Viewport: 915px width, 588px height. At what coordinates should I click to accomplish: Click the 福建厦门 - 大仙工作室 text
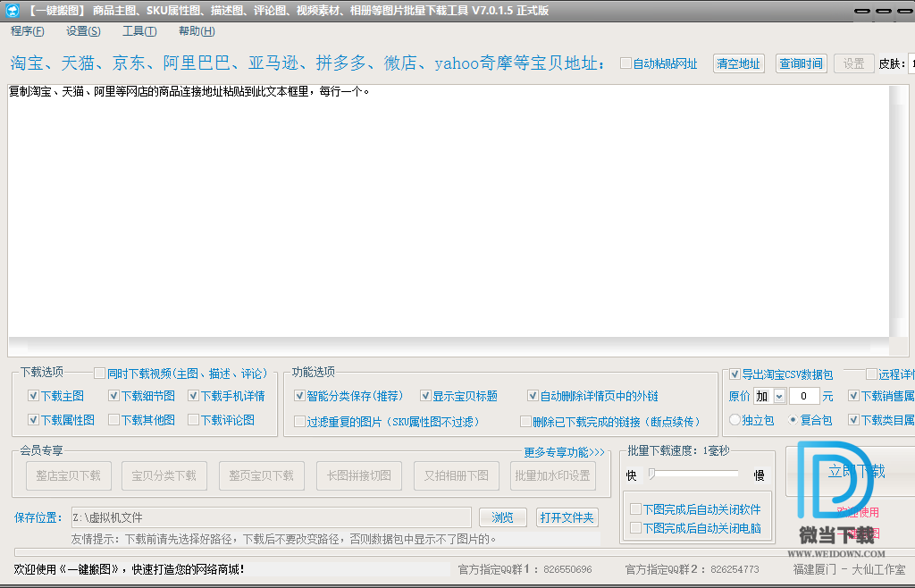click(x=849, y=569)
